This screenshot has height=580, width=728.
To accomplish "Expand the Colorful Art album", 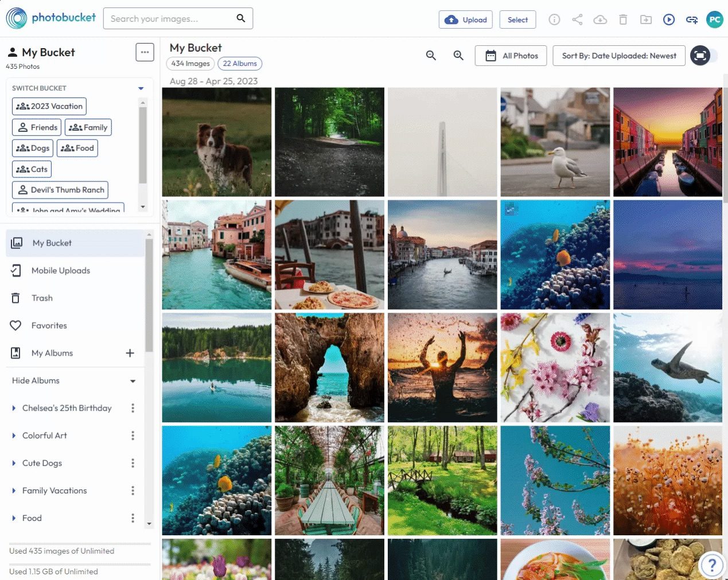I will click(x=14, y=436).
